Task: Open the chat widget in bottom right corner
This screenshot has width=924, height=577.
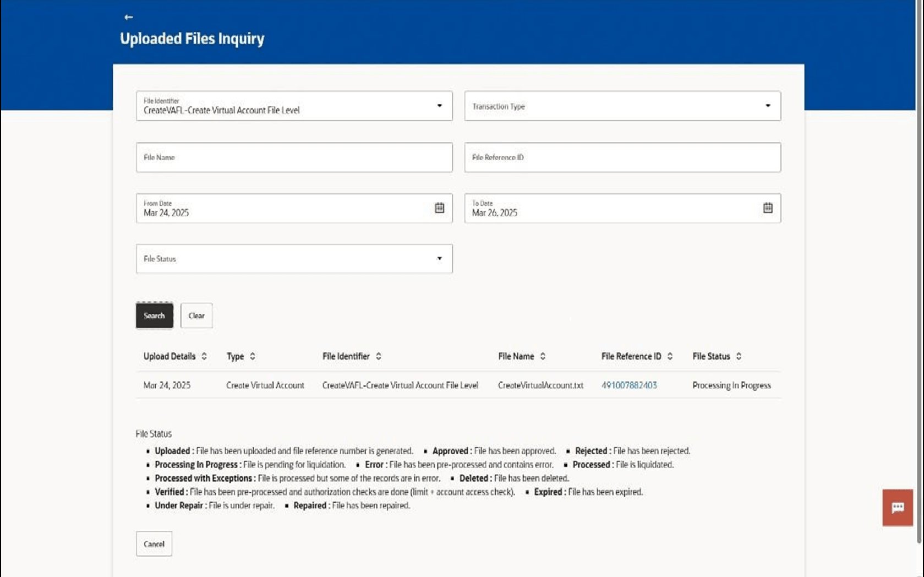Action: [x=897, y=508]
